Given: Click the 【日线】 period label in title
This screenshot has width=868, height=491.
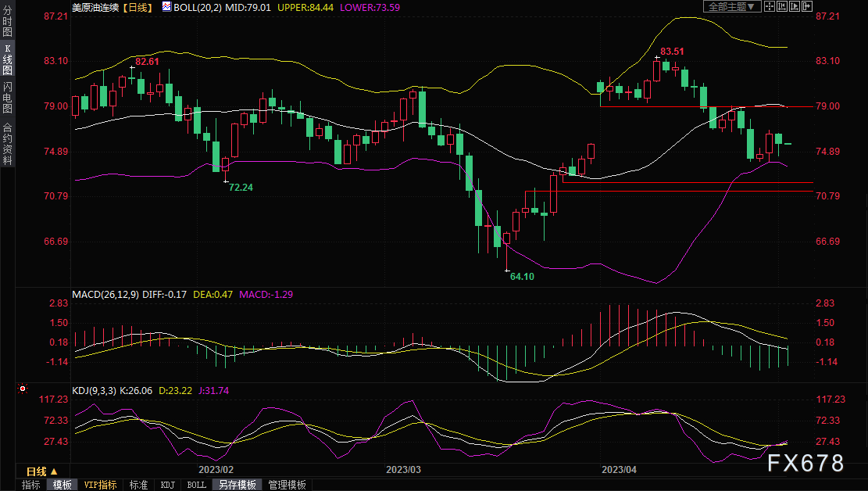Looking at the screenshot, I should pyautogui.click(x=138, y=8).
